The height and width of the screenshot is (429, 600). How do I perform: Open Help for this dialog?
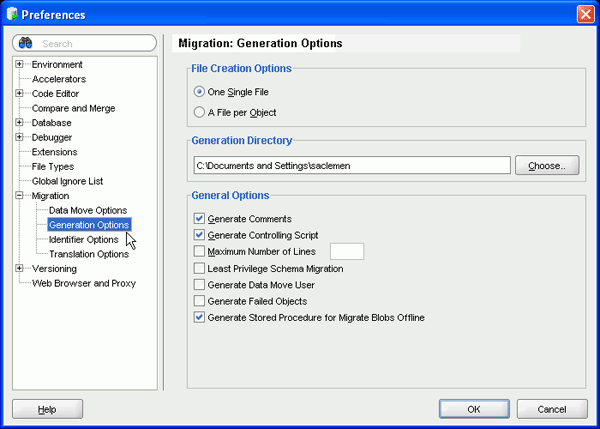(x=47, y=409)
